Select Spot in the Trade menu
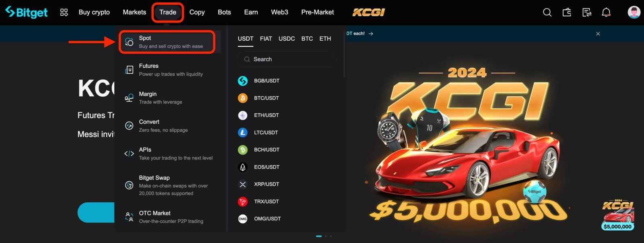Screen dimensions: 644x243 pos(167,42)
